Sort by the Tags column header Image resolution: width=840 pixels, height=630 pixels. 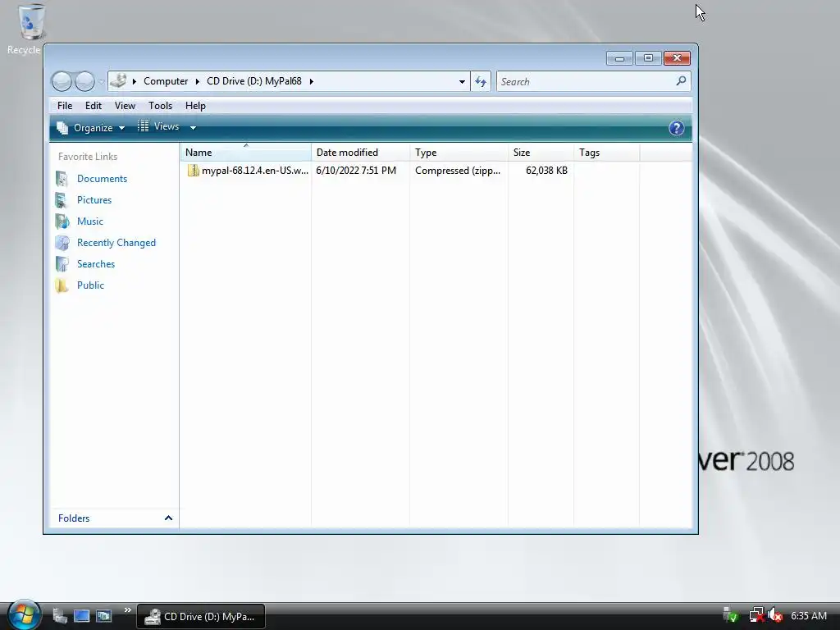coord(606,152)
